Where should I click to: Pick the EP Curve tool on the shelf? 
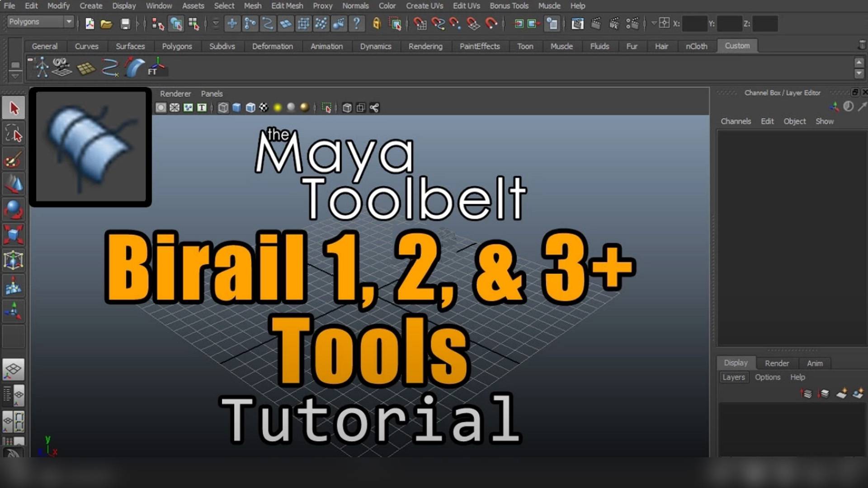[x=110, y=67]
